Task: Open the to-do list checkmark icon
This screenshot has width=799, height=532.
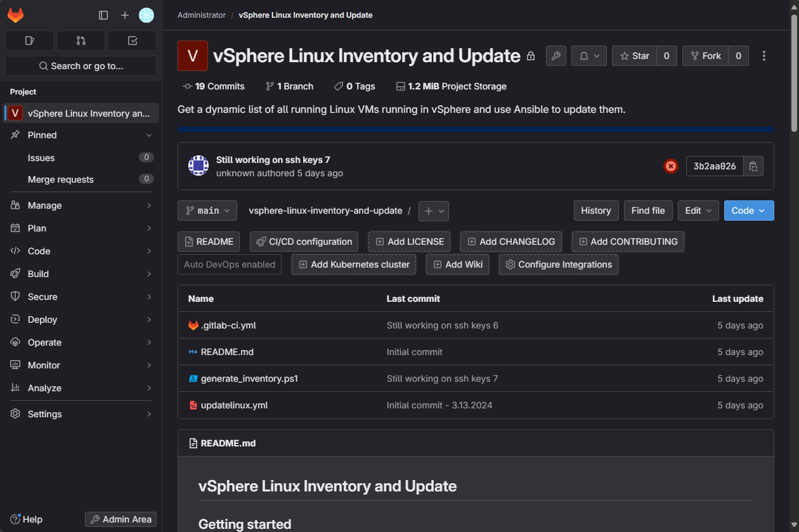Action: pos(133,41)
